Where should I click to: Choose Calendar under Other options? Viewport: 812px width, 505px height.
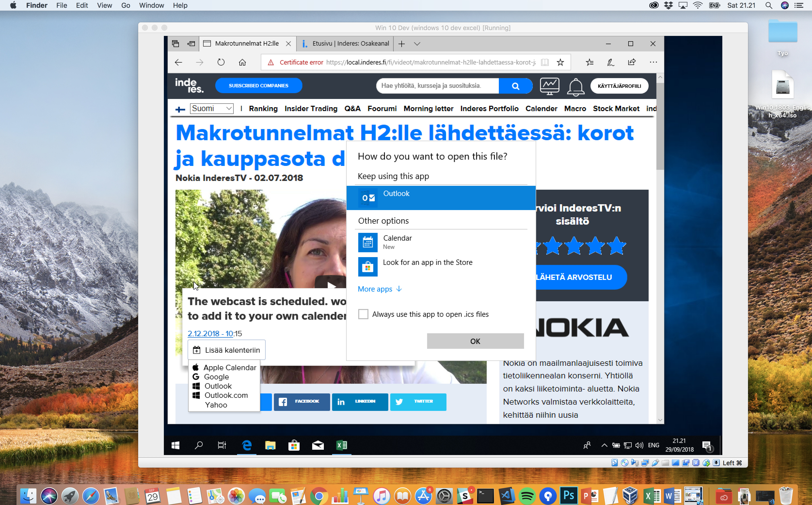(397, 242)
